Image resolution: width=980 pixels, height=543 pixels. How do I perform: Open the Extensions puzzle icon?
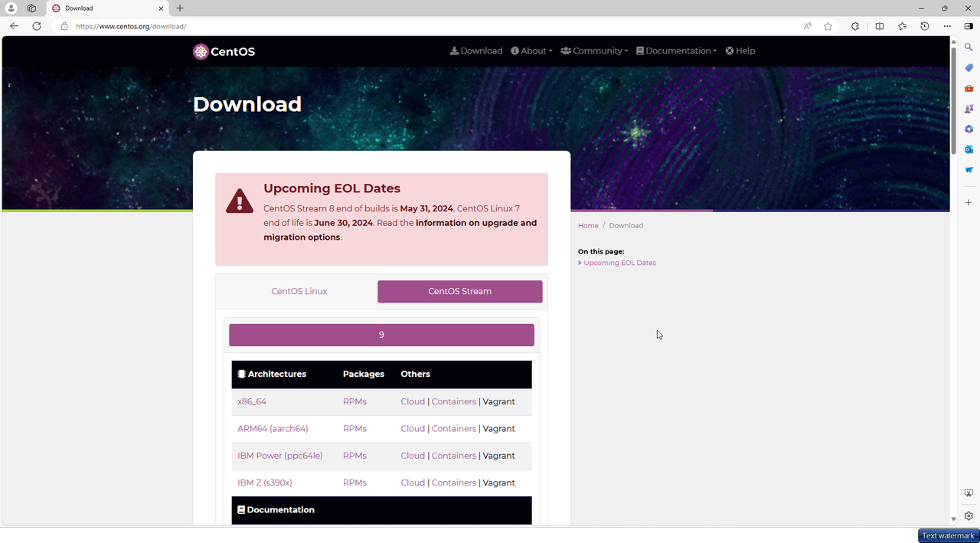(x=855, y=26)
